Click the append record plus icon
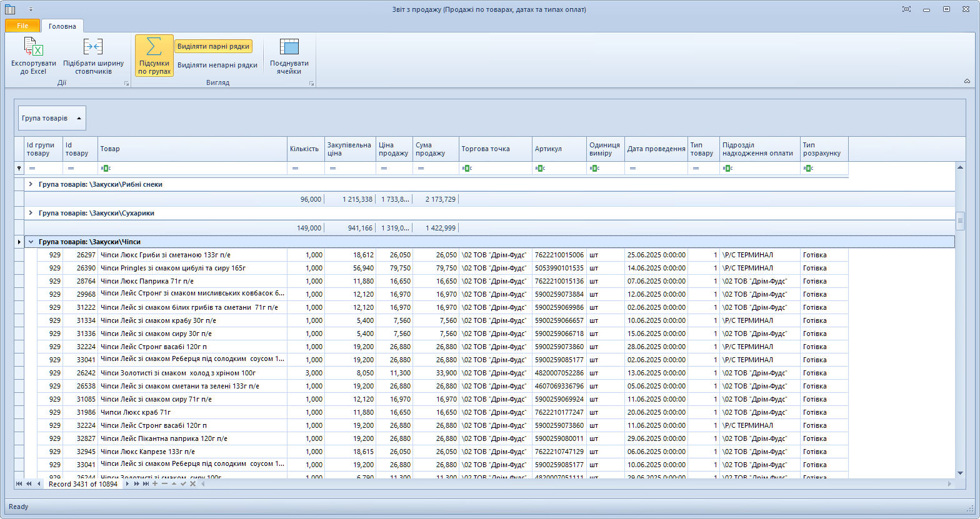The image size is (980, 519). 155,484
